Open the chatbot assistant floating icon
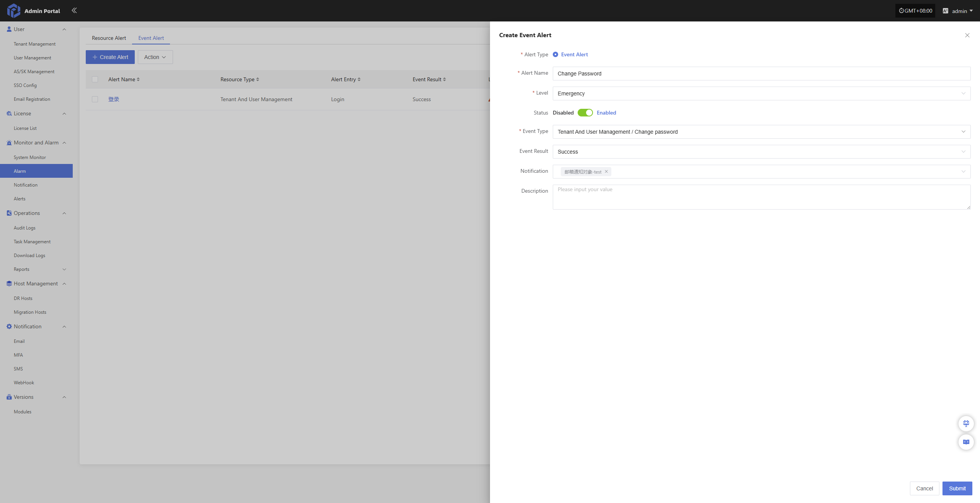980x503 pixels. [x=966, y=423]
